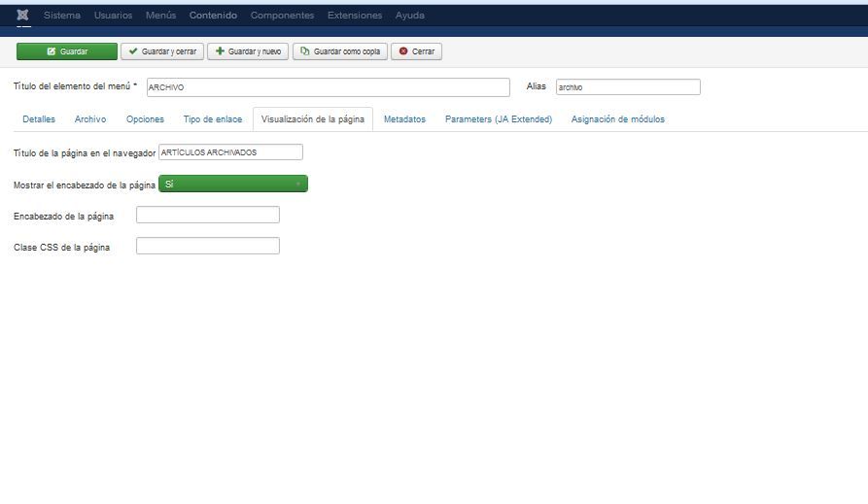Click the Joomla logo icon

click(22, 15)
